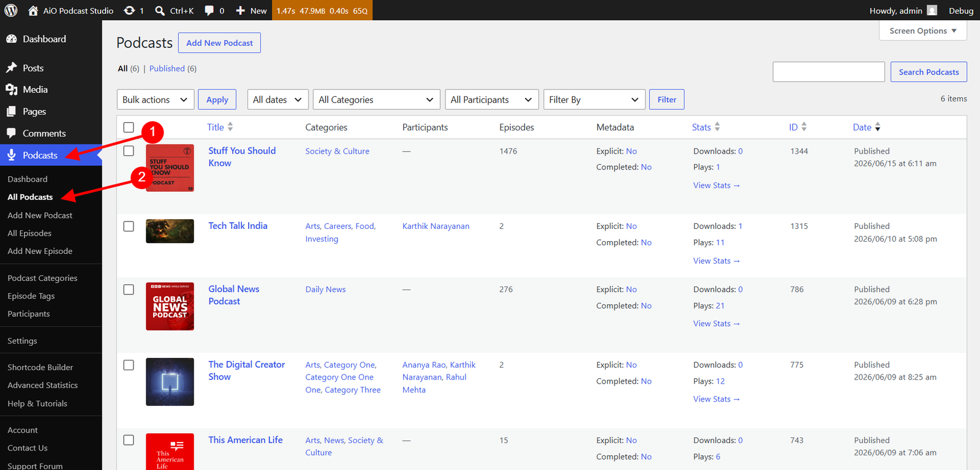The height and width of the screenshot is (470, 980).
Task: Click the admin avatar icon
Action: (932, 10)
